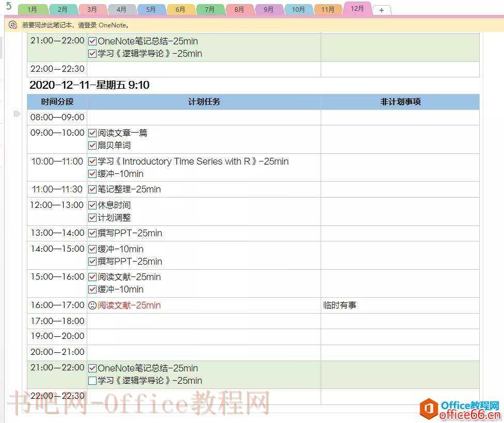Click the 16:00—17:00 time cell

tap(57, 305)
